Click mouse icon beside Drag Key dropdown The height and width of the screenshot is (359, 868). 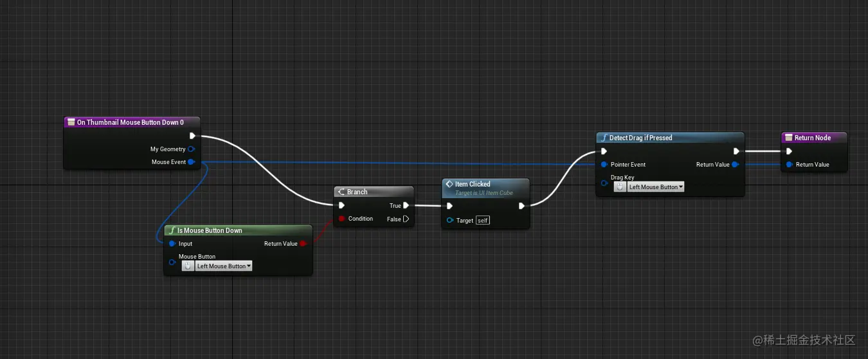point(620,187)
